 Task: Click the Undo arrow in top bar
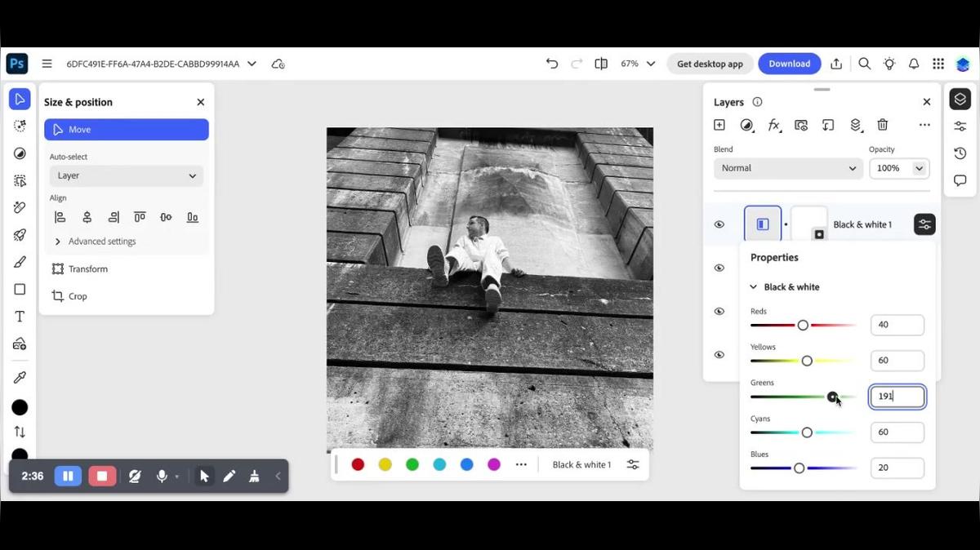tap(552, 64)
